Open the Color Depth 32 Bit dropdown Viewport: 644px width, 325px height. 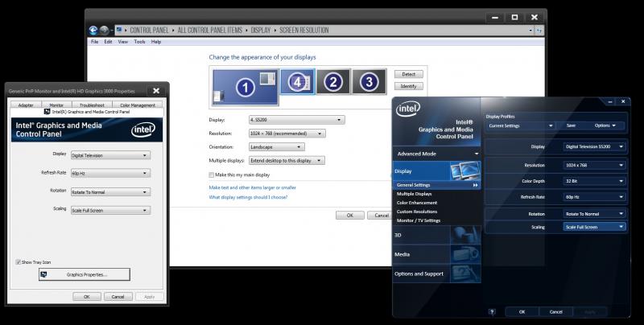point(594,181)
